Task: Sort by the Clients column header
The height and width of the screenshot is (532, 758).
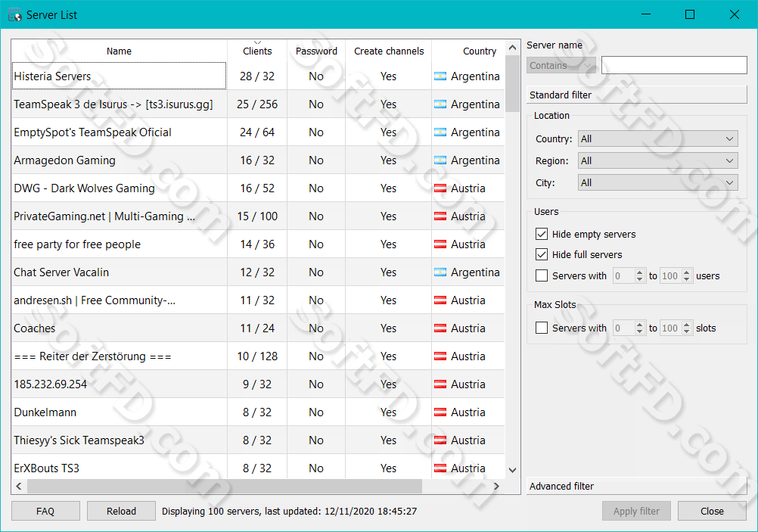Action: (x=257, y=51)
